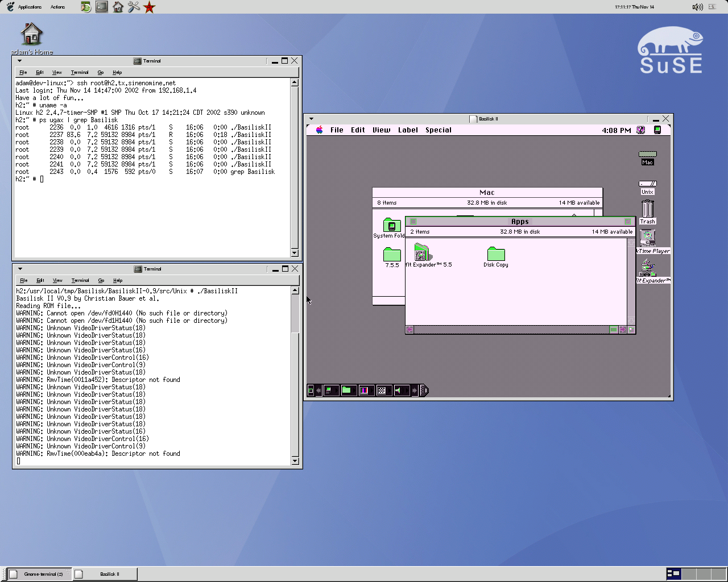This screenshot has height=582, width=728.
Task: Open the Special menu in Mac Finder
Action: tap(439, 130)
